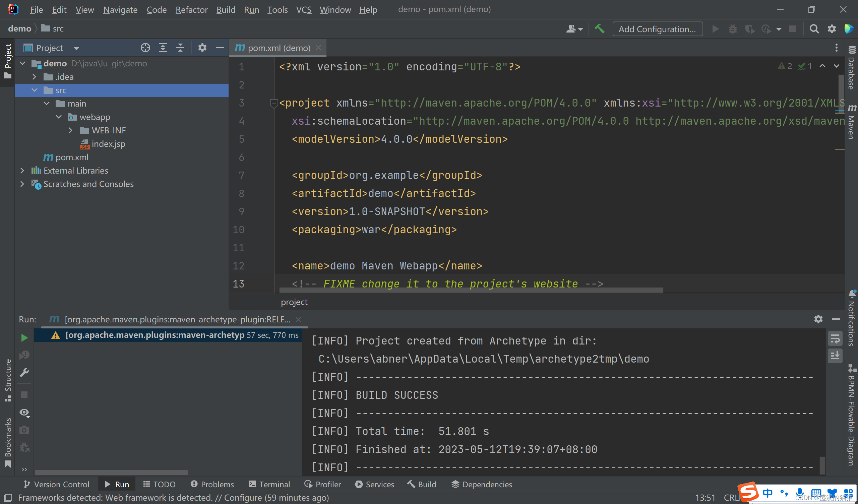Expand the .idea folder

pyautogui.click(x=35, y=77)
